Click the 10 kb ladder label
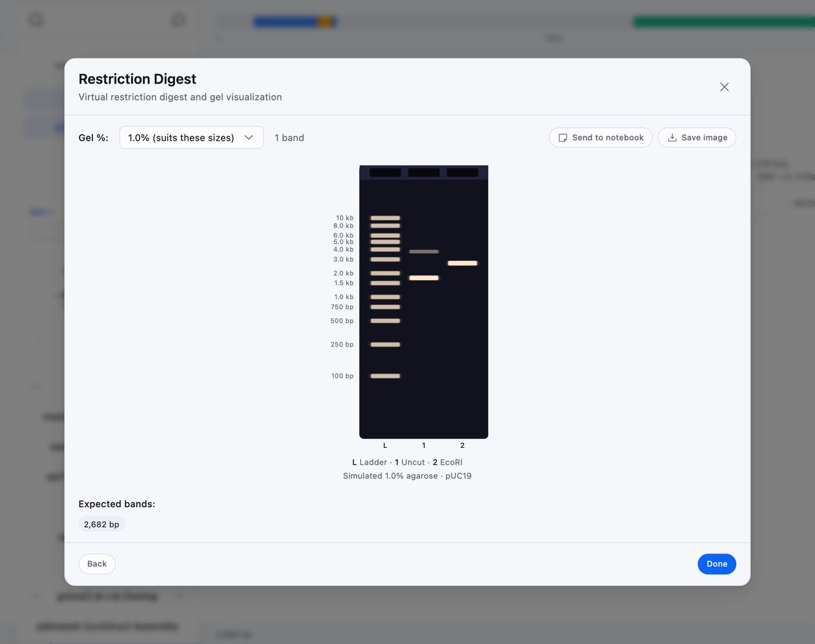 [x=344, y=218]
